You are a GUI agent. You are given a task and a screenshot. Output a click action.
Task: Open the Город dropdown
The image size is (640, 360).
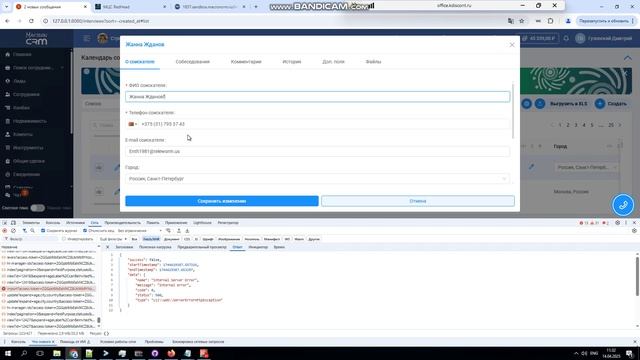pos(318,179)
